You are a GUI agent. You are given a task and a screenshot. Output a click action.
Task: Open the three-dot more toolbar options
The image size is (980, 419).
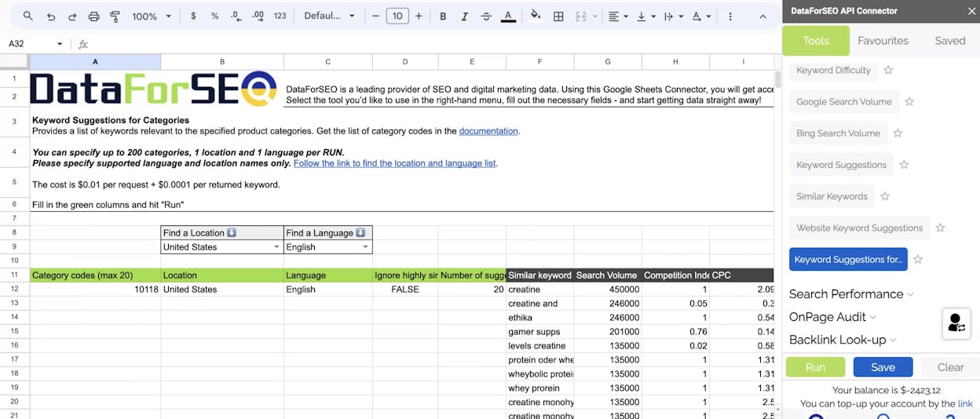(730, 16)
